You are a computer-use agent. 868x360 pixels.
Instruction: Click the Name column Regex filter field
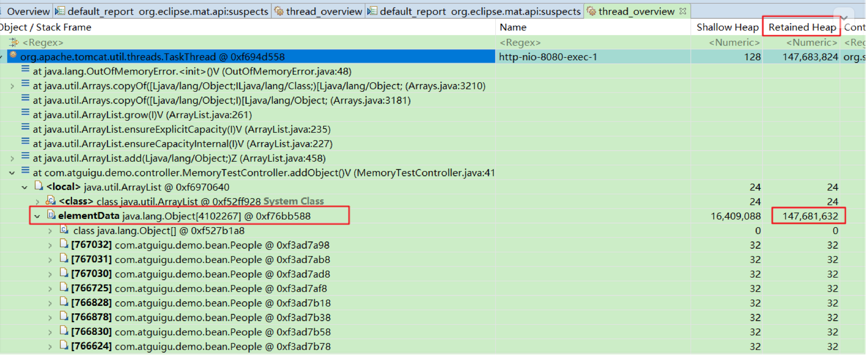[593, 43]
